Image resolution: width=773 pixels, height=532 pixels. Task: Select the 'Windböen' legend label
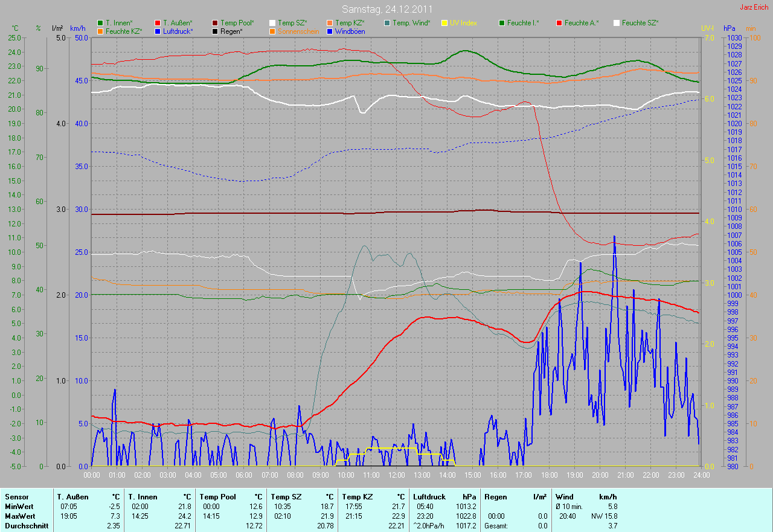click(350, 31)
